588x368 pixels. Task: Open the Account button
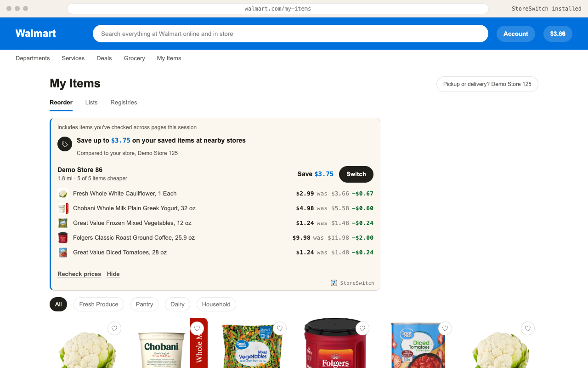click(x=516, y=34)
